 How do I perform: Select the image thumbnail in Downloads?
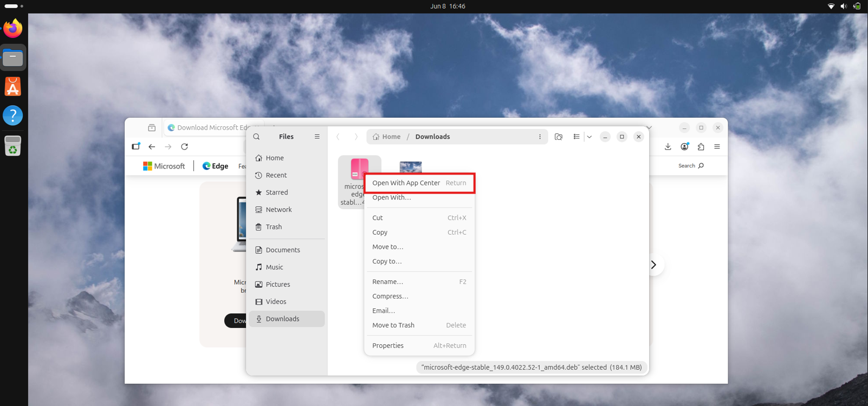411,166
